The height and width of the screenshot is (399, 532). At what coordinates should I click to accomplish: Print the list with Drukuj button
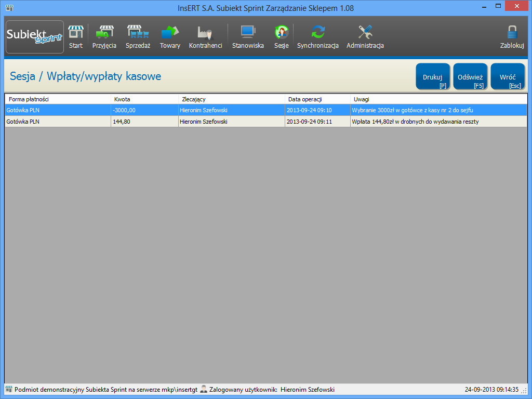[433, 77]
